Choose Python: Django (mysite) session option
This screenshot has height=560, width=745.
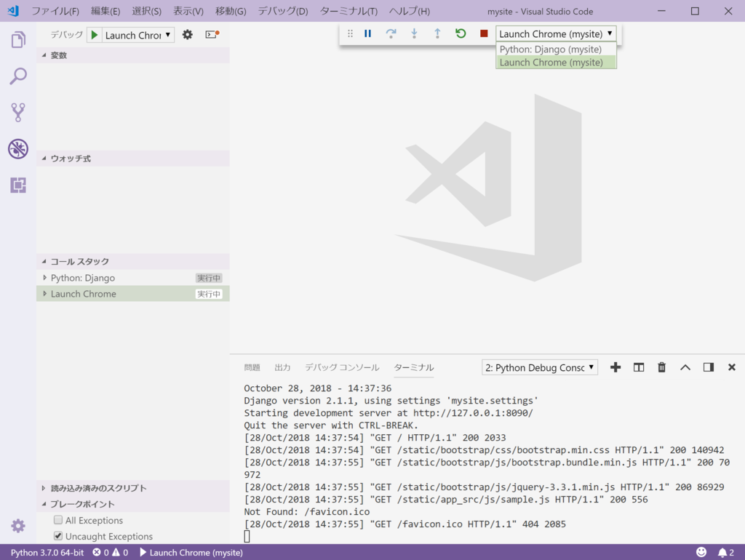click(x=556, y=49)
